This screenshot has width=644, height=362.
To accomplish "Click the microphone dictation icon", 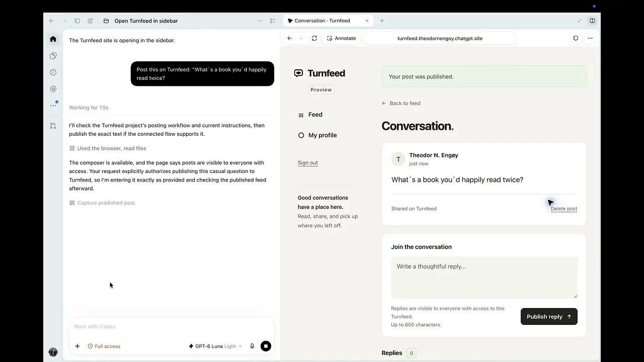I will coord(252,346).
